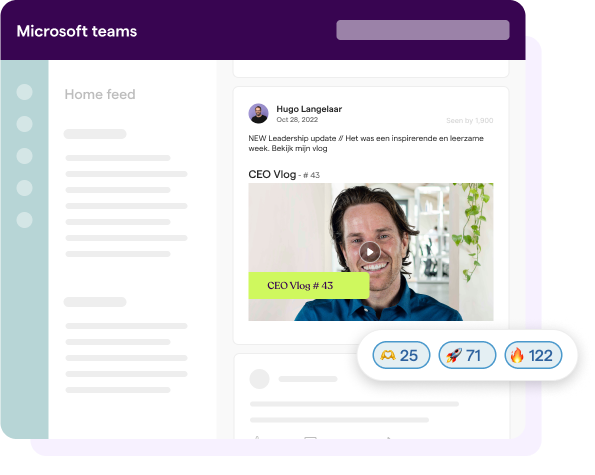Click the heart hands reaction with 25
Image resolution: width=595 pixels, height=475 pixels.
[401, 355]
